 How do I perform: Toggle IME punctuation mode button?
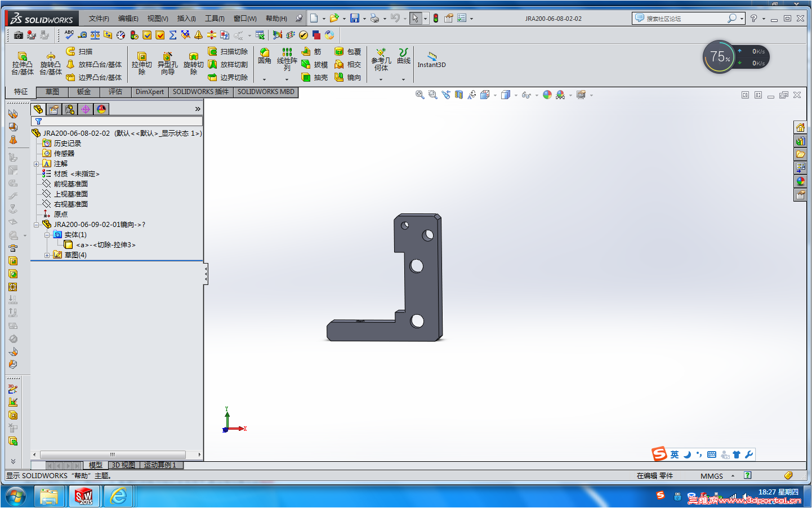[699, 454]
